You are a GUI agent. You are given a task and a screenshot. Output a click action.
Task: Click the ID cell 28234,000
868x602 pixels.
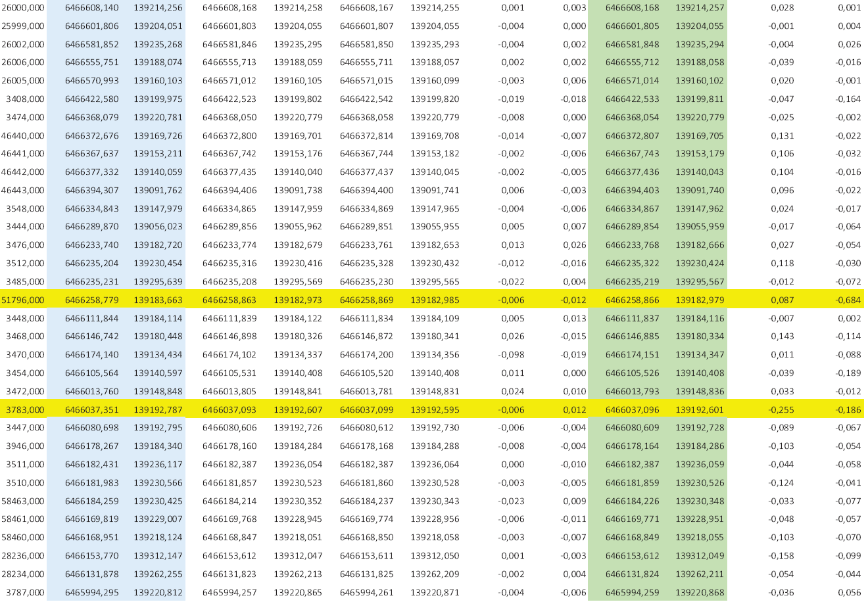(23, 574)
